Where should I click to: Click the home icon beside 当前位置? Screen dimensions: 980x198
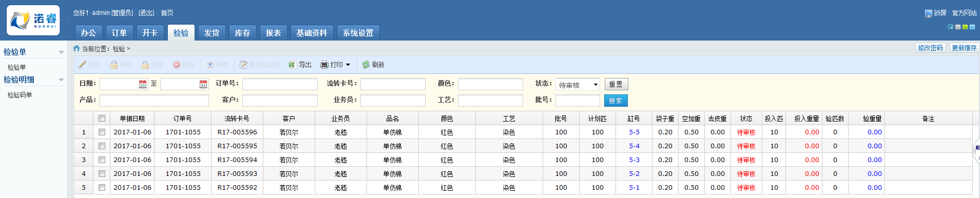[x=76, y=49]
